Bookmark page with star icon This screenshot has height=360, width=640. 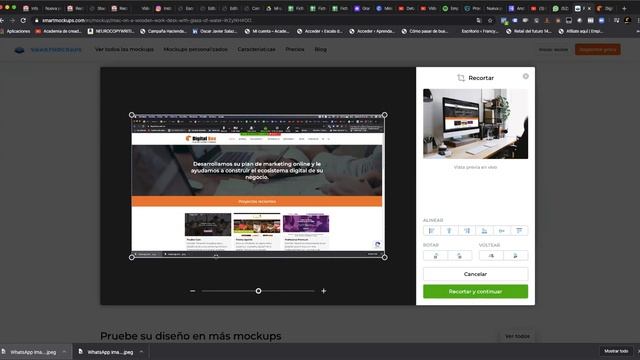click(x=490, y=20)
